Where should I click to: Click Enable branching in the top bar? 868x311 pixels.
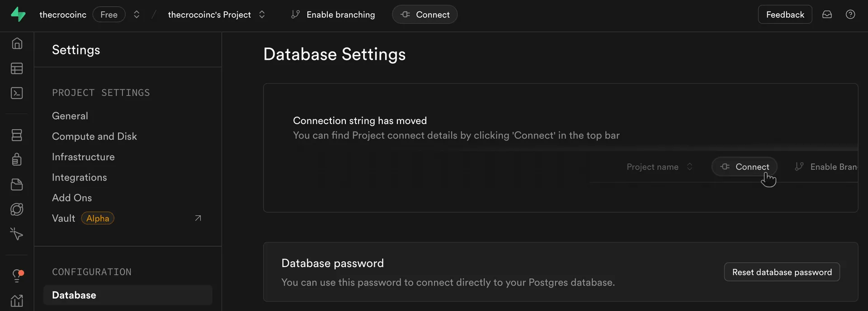point(333,14)
